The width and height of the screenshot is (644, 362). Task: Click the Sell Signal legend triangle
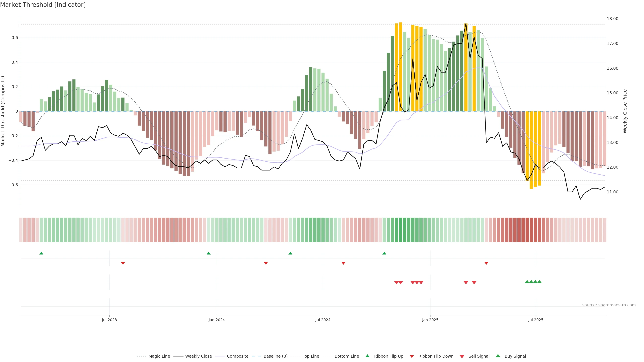click(x=462, y=356)
